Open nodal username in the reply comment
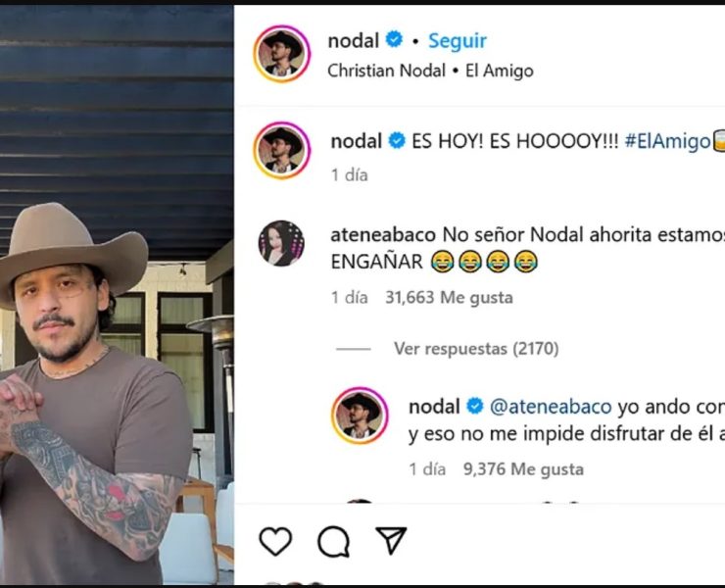Viewport: 725px width, 588px height. coord(434,407)
